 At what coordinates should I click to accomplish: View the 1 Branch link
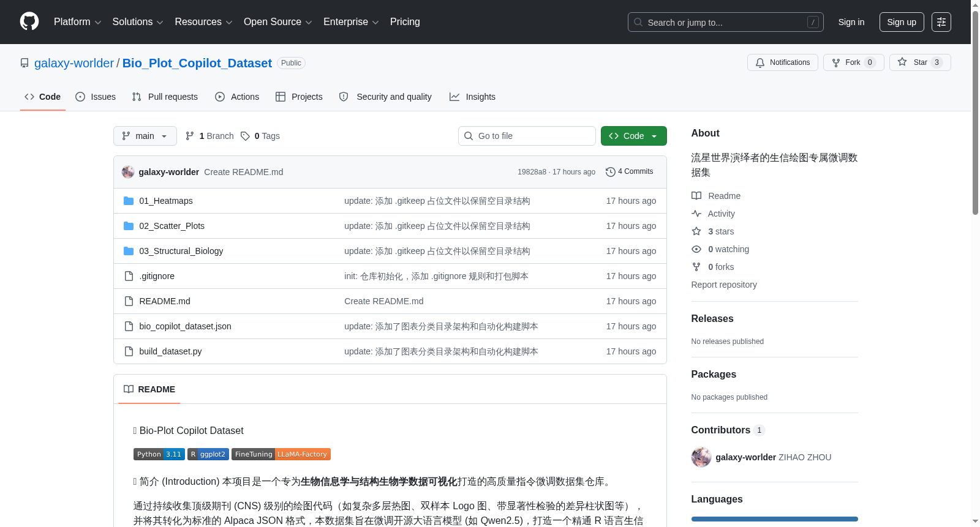pyautogui.click(x=209, y=136)
